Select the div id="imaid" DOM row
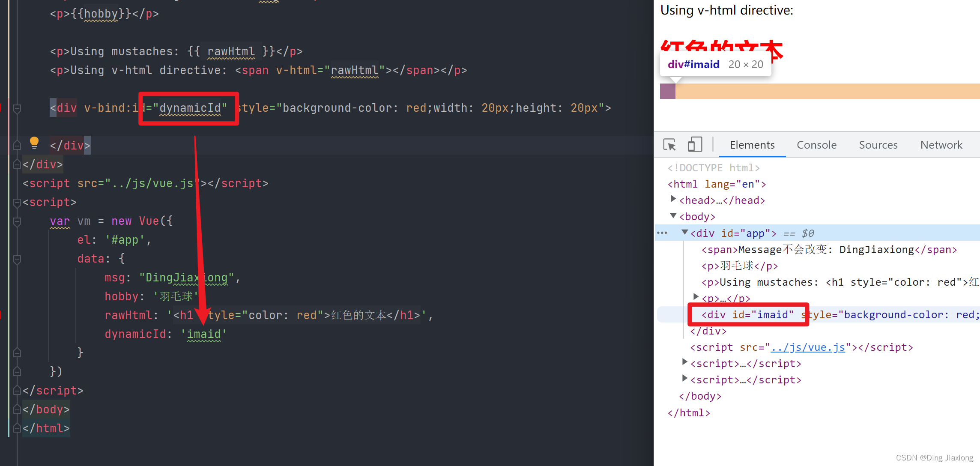 click(x=818, y=315)
